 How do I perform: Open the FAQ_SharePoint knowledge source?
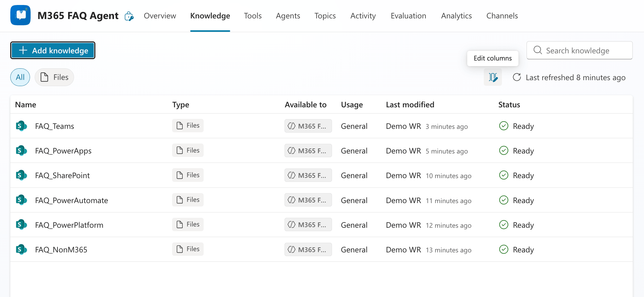click(x=62, y=175)
